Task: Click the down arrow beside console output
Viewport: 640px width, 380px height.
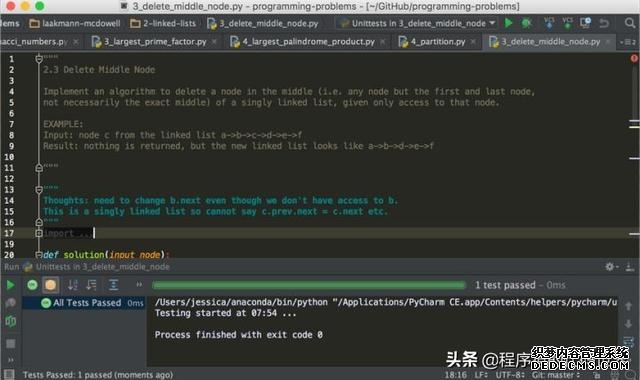Action: point(629,324)
